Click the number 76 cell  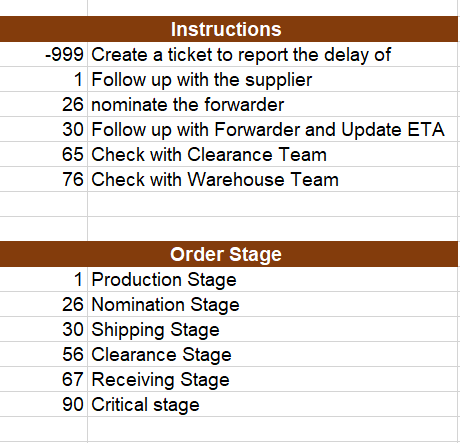pos(44,179)
